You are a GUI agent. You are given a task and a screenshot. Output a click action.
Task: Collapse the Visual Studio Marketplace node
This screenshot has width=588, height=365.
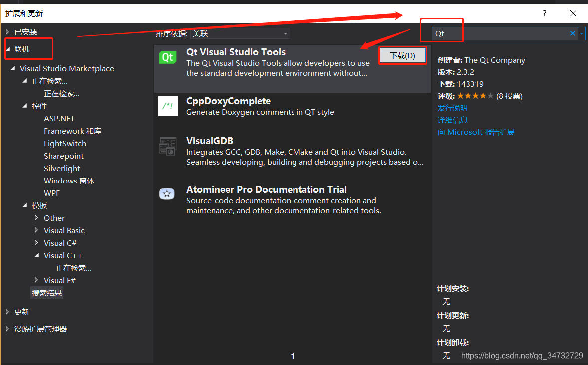click(x=13, y=68)
